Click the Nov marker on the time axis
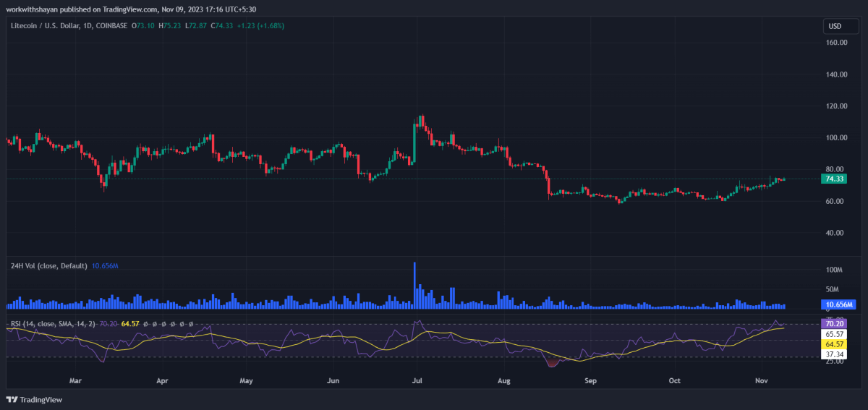 pyautogui.click(x=760, y=380)
